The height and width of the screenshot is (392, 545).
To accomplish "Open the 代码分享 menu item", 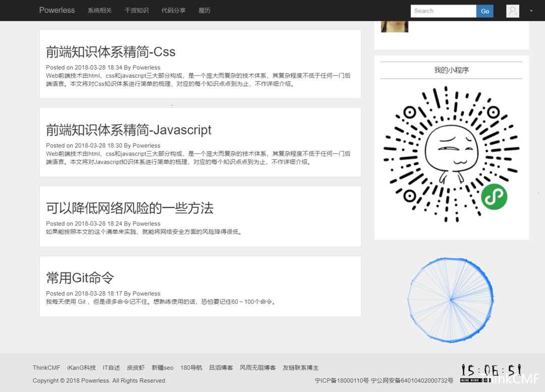I will pyautogui.click(x=174, y=11).
